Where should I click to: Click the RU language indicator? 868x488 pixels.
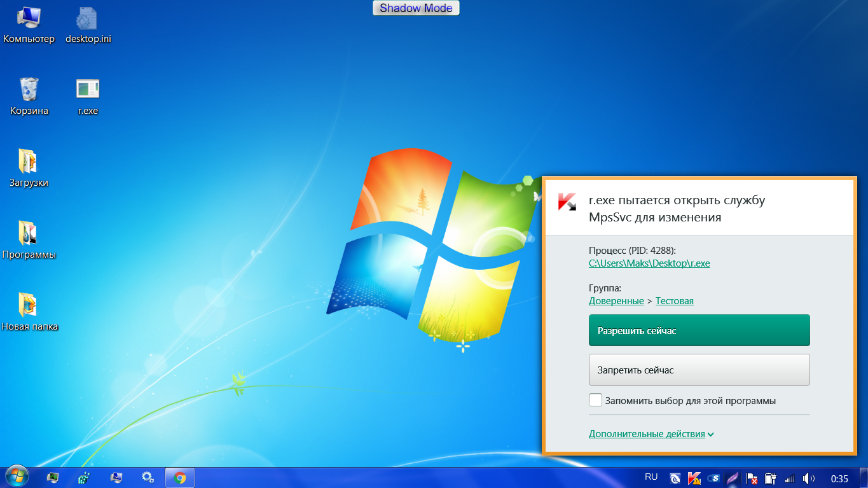pos(651,477)
